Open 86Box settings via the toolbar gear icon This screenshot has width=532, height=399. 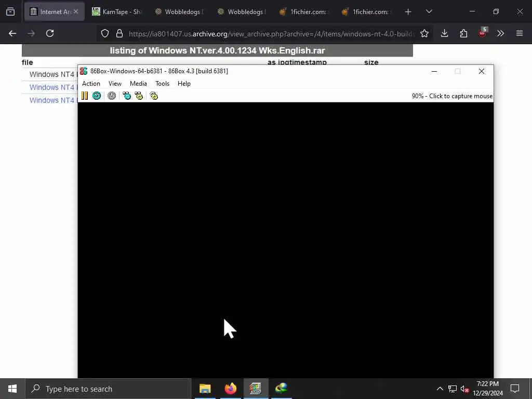154,96
